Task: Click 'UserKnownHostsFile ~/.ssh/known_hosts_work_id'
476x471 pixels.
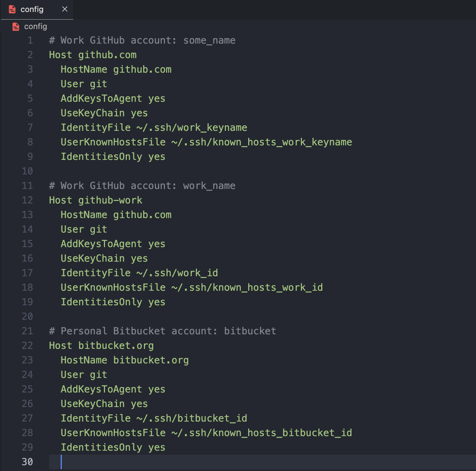Action: pyautogui.click(x=192, y=287)
